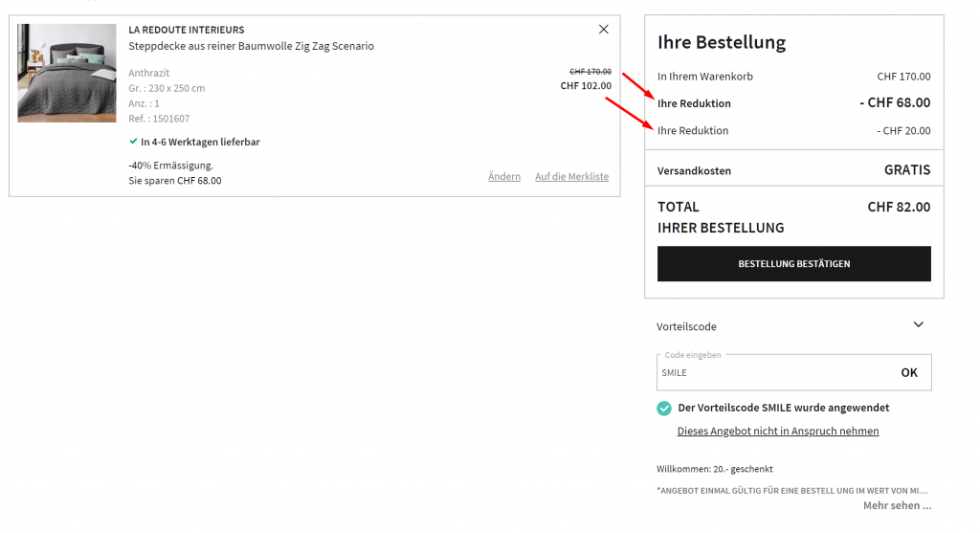This screenshot has width=980, height=533.
Task: Collapse the Vorteilscode section chevron
Action: click(919, 325)
